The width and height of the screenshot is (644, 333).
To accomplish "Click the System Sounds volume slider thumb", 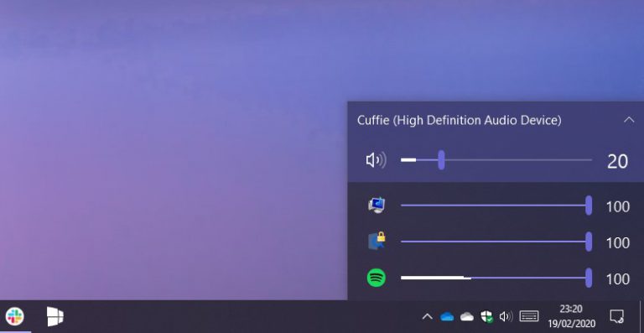I will [589, 206].
